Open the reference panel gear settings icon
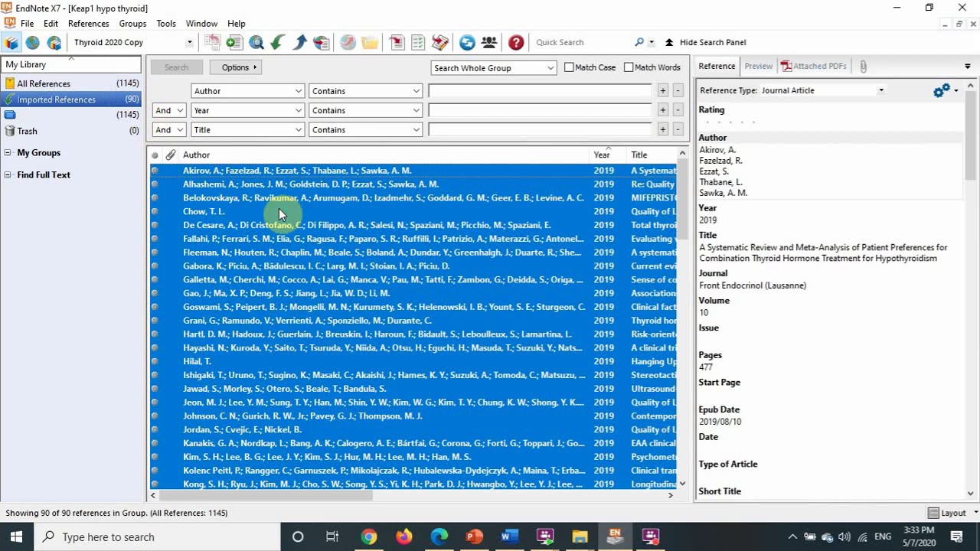 [942, 90]
